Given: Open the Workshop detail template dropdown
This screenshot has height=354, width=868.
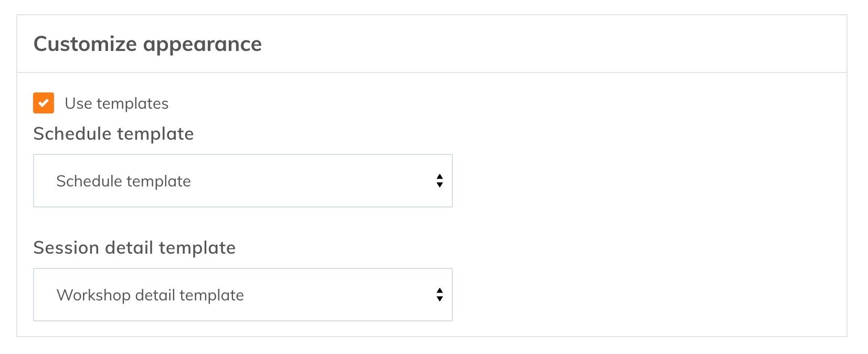Looking at the screenshot, I should [242, 295].
